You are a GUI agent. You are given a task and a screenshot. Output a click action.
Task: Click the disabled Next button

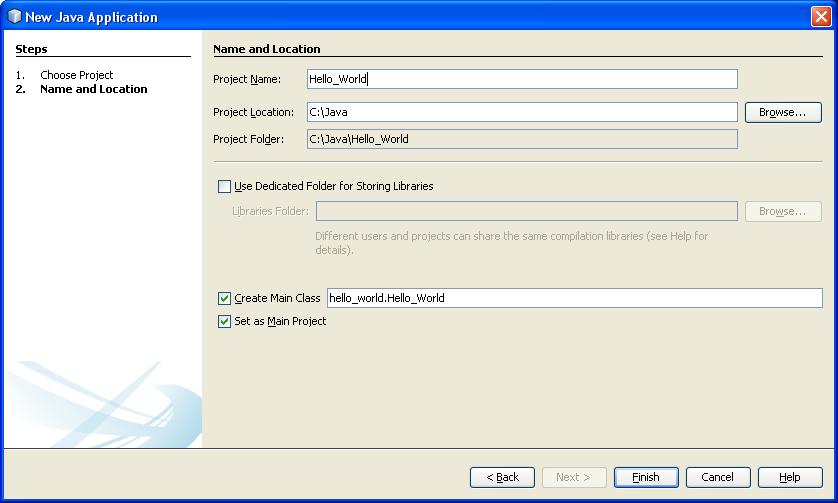(573, 477)
